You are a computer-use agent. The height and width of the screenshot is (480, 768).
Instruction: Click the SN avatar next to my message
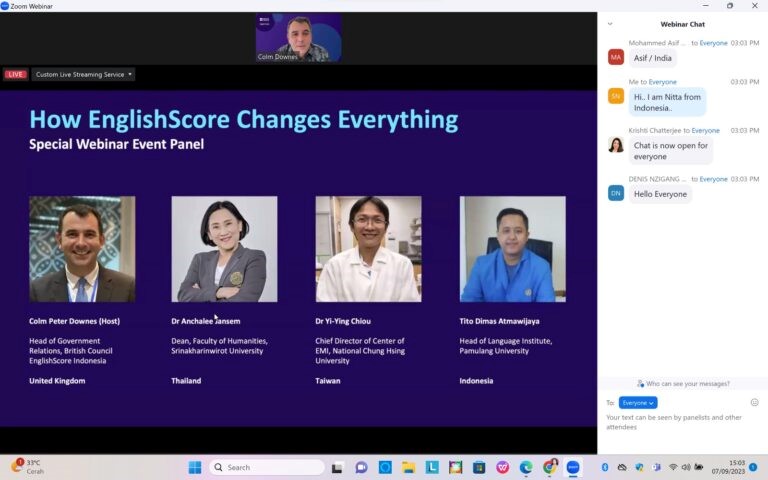(x=616, y=96)
